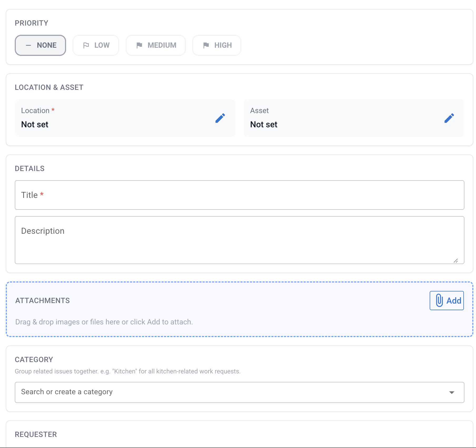The width and height of the screenshot is (476, 448).
Task: Set priority to HIGH
Action: [216, 45]
